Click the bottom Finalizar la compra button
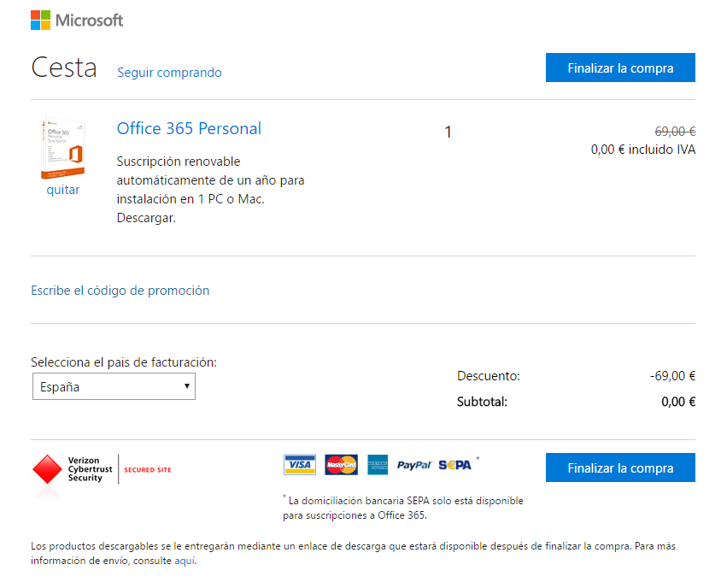The height and width of the screenshot is (588, 721). (x=620, y=467)
